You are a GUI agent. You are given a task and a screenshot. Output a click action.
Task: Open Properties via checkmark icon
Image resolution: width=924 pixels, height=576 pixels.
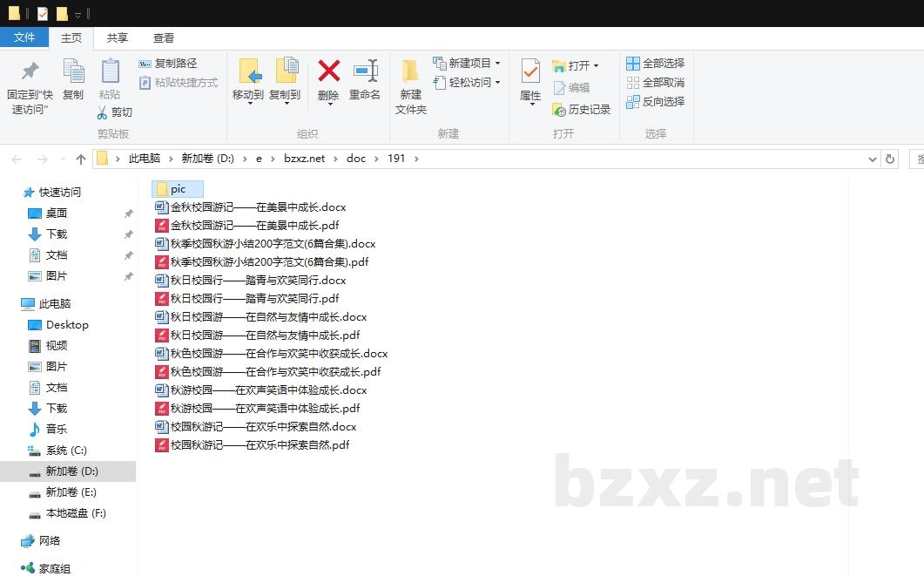click(x=530, y=72)
